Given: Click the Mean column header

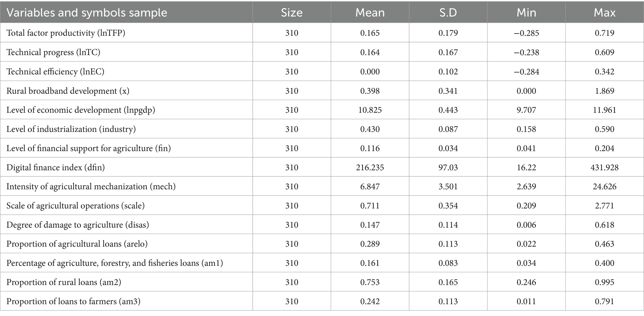Looking at the screenshot, I should tap(370, 13).
